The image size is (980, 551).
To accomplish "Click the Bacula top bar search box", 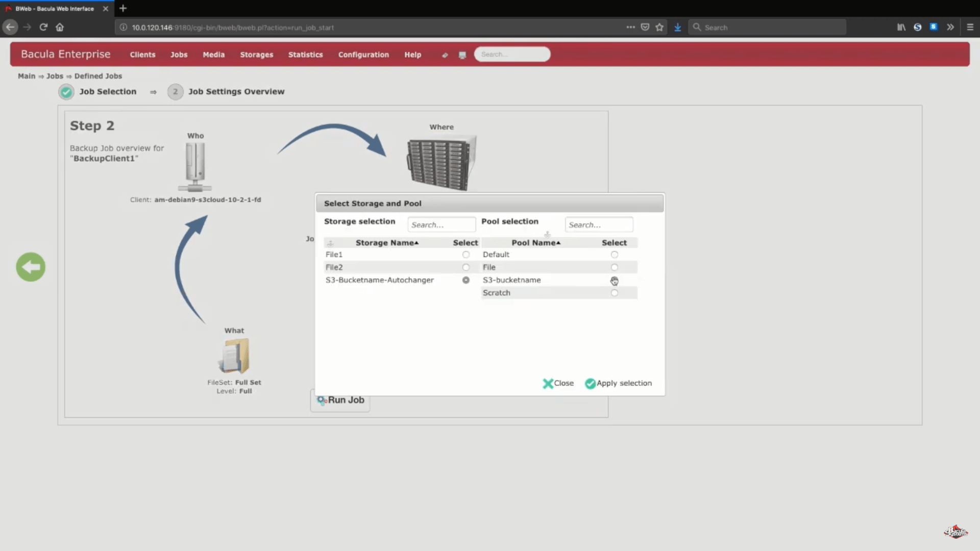I will tap(512, 54).
